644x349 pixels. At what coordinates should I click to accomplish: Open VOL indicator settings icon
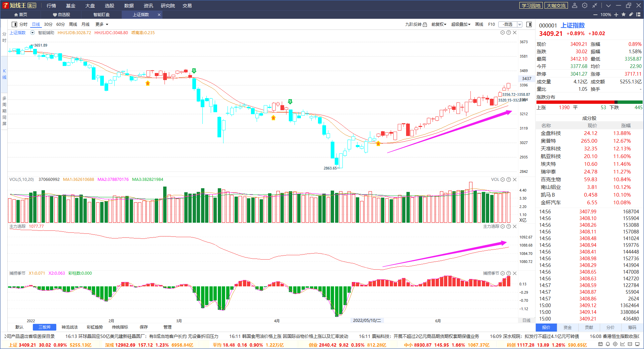click(503, 180)
